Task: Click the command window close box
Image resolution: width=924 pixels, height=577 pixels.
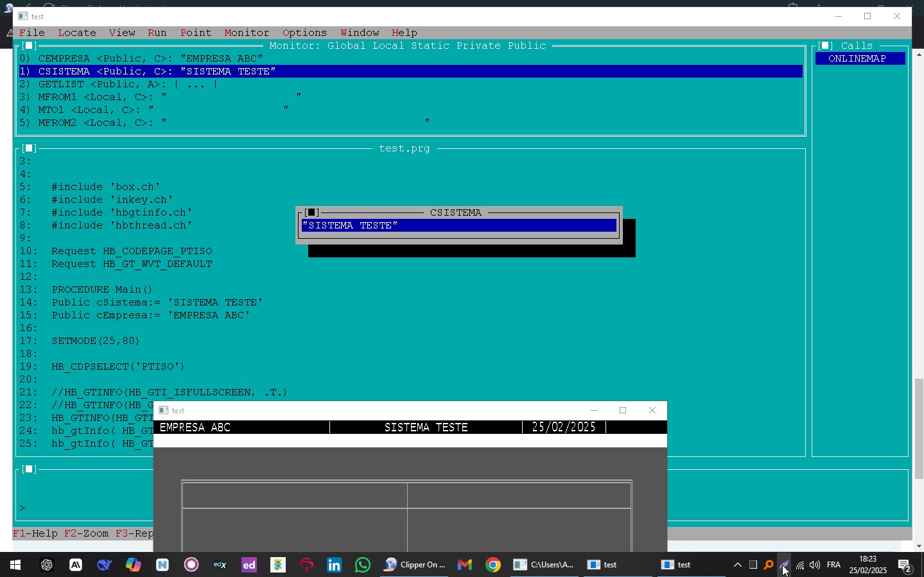Action: 29,469
